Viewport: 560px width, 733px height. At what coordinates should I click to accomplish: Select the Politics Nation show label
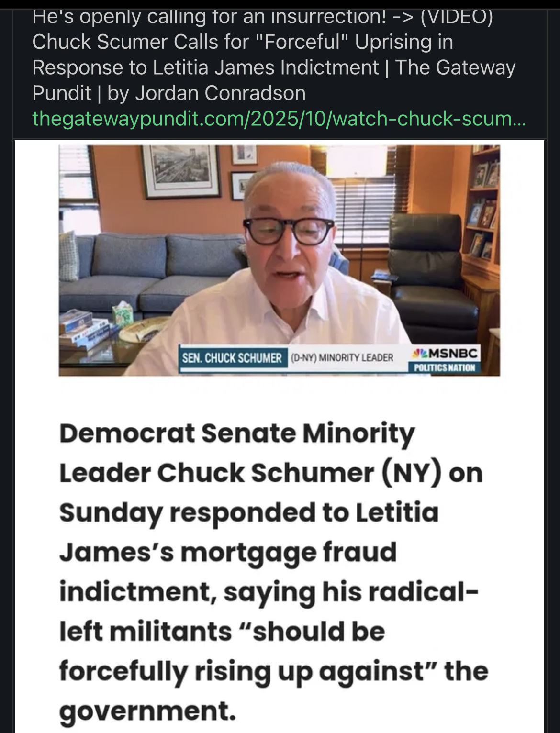444,367
